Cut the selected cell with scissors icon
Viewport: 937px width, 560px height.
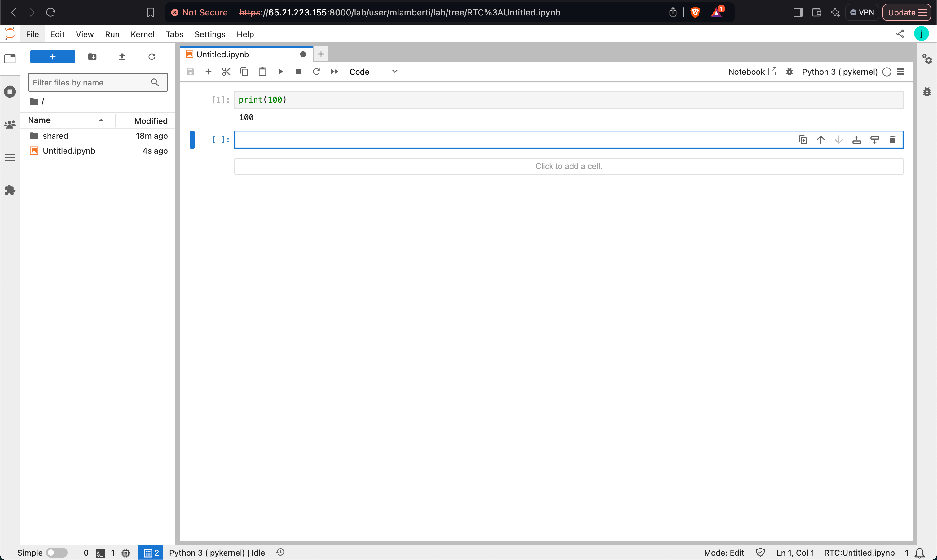(227, 72)
